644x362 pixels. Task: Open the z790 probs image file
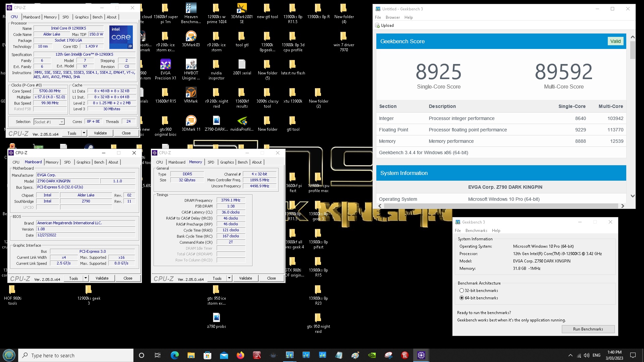point(216,321)
